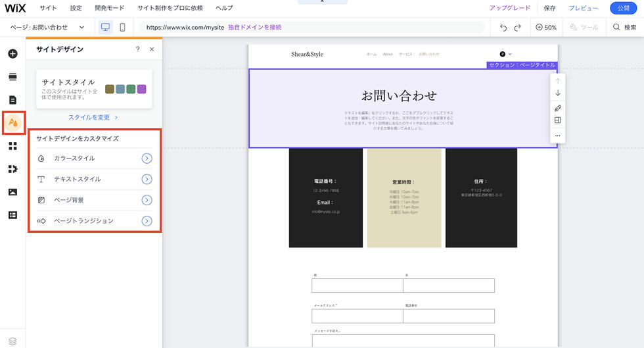Click the Wix logo
644x348 pixels.
click(x=15, y=8)
